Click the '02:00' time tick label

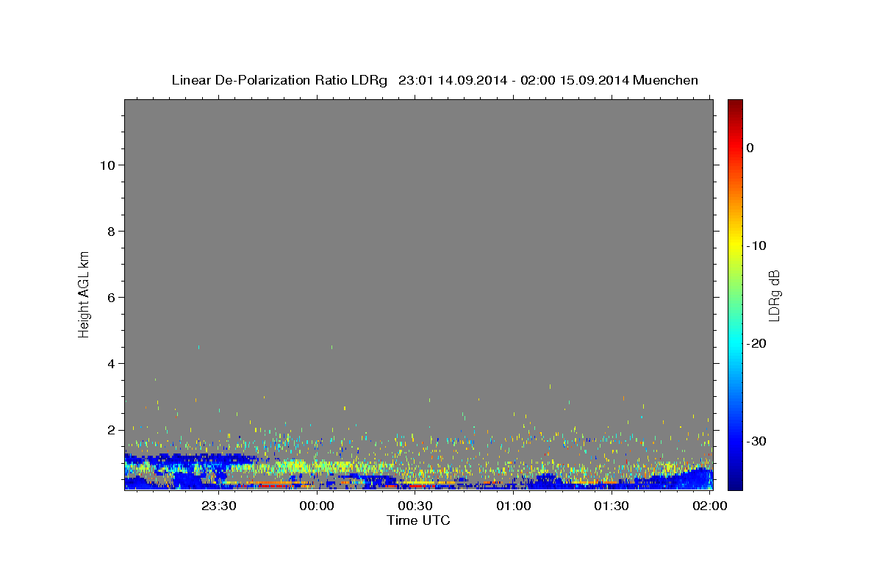(709, 506)
